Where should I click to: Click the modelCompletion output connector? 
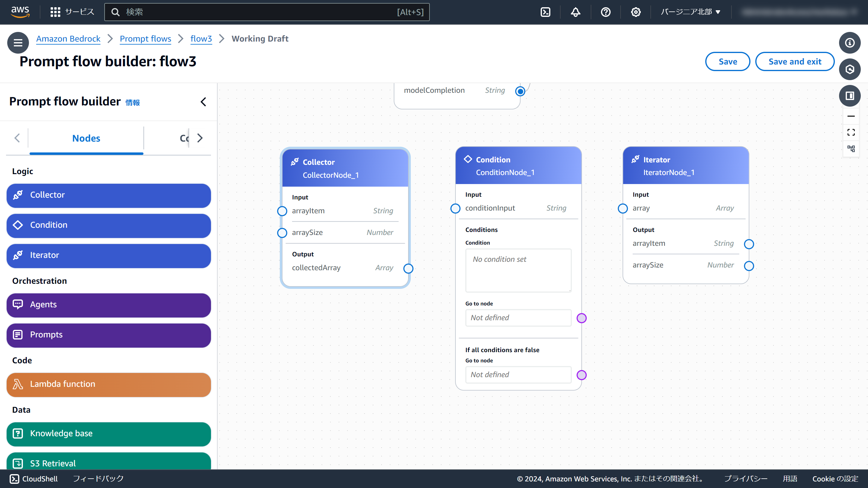click(520, 91)
